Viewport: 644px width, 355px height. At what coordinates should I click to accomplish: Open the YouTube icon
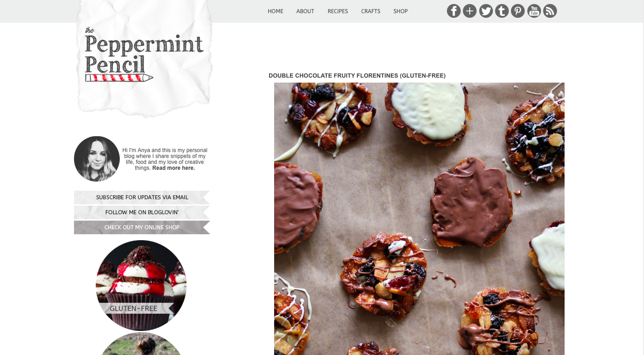click(534, 11)
